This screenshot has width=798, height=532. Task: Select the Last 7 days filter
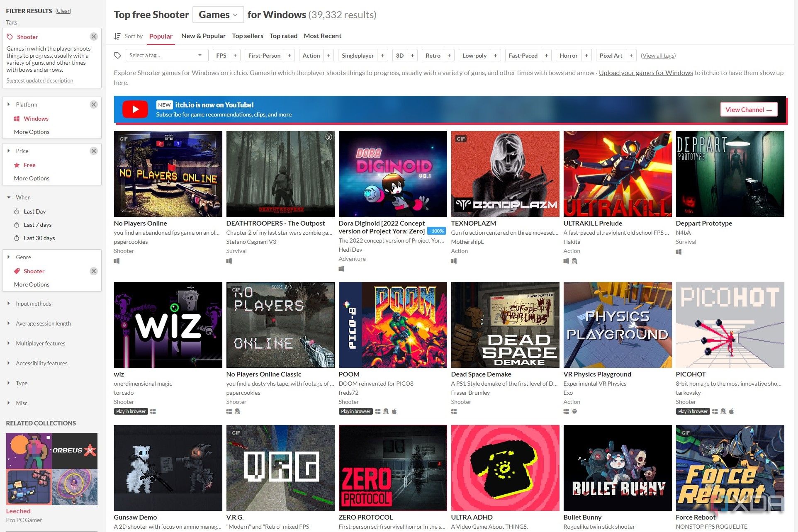tap(38, 225)
